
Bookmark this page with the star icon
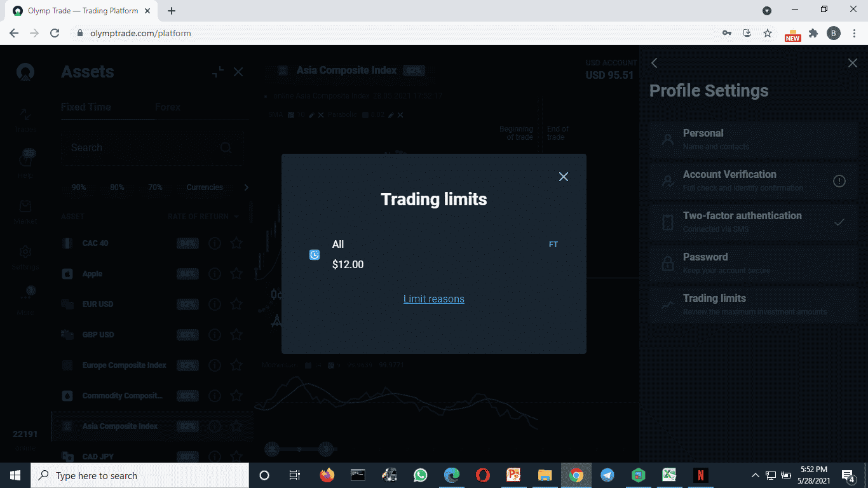(768, 33)
